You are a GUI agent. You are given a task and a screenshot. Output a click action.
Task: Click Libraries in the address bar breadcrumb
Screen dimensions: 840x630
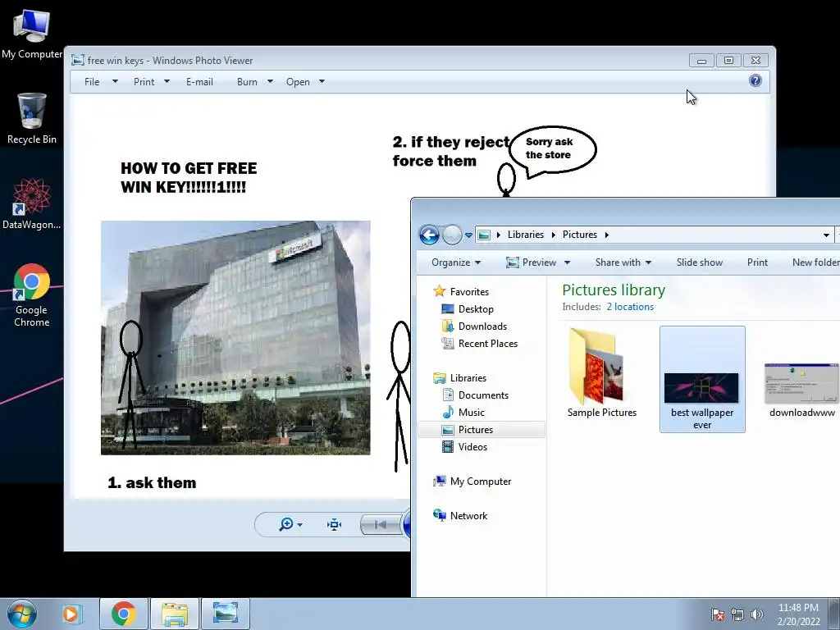coord(526,235)
